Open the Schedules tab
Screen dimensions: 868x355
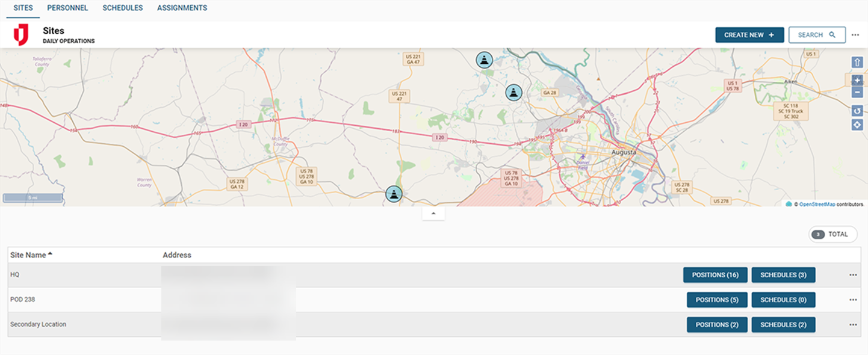click(122, 8)
